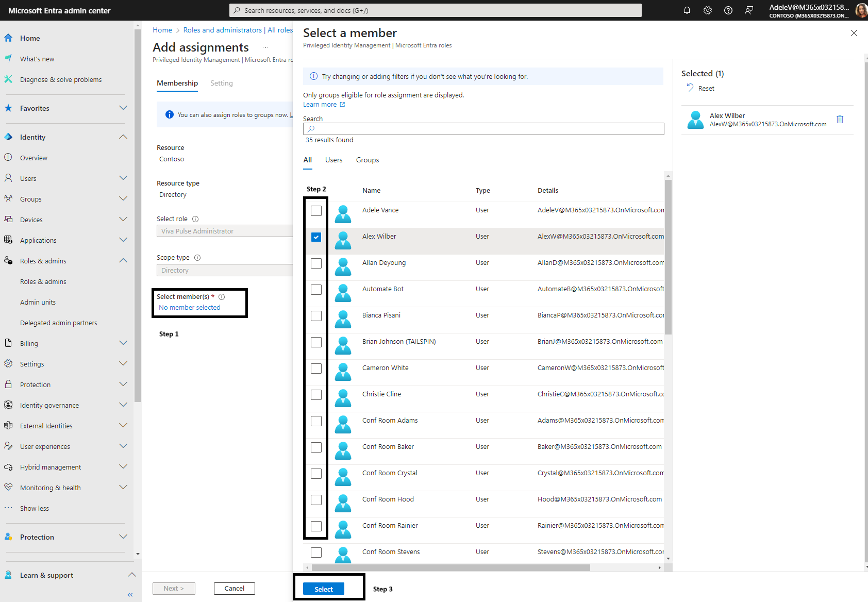The image size is (868, 602).
Task: Select the Devices icon in the sidebar
Action: pyautogui.click(x=8, y=219)
